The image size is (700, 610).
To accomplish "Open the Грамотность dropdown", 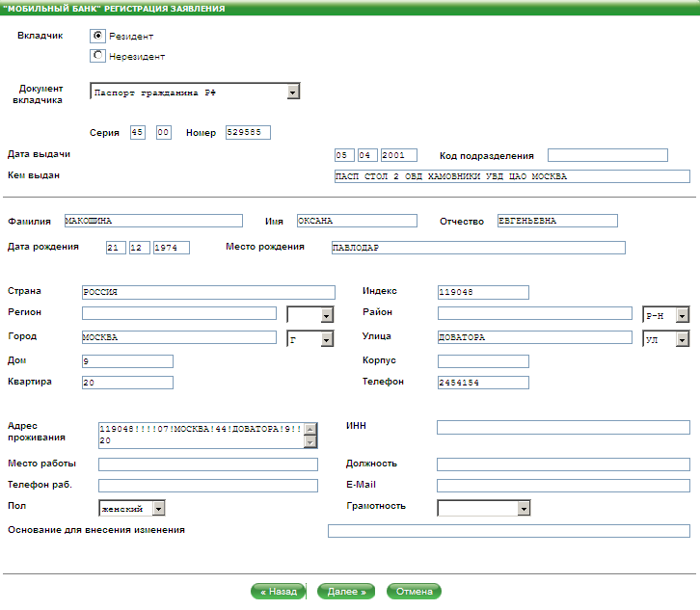I will [484, 508].
